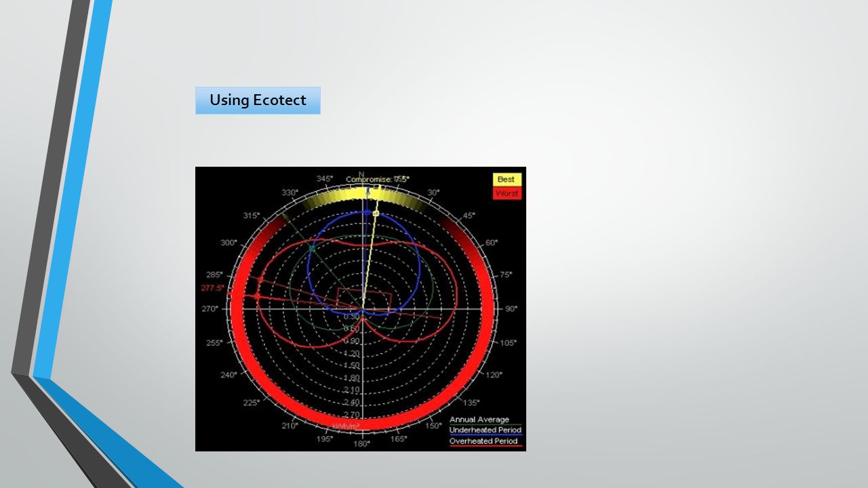
Task: Click the "270°" angle label
Action: point(210,308)
